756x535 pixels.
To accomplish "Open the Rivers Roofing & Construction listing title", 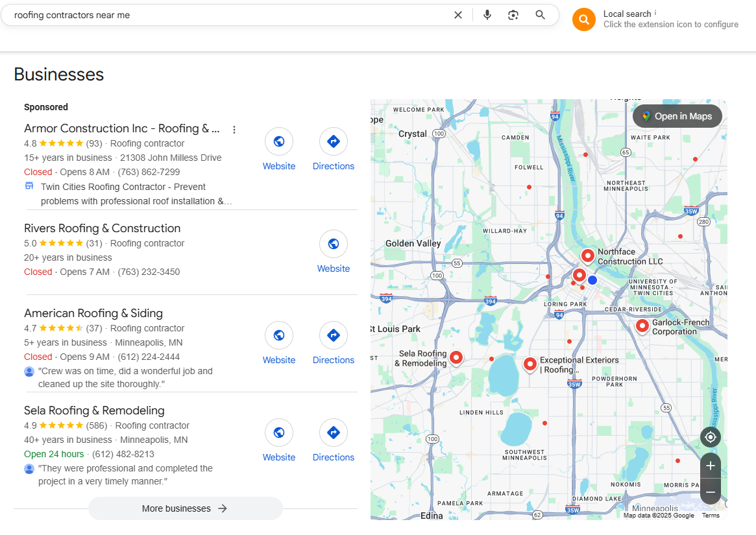I will pos(103,228).
